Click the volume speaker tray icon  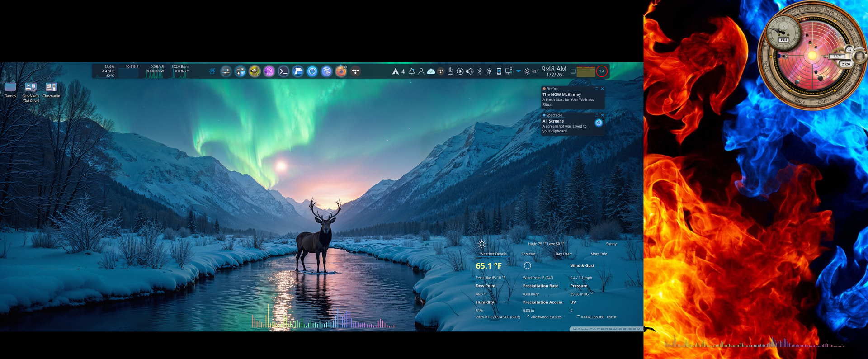[470, 71]
